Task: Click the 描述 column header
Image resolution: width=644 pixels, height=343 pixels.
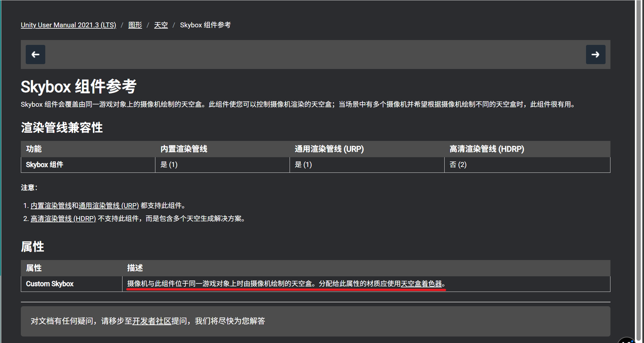Action: 366,268
